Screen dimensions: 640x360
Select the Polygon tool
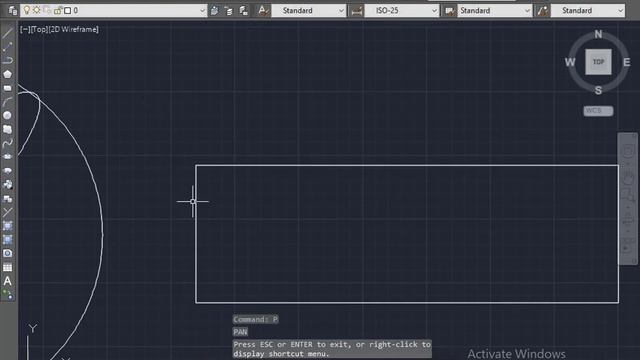(7, 74)
